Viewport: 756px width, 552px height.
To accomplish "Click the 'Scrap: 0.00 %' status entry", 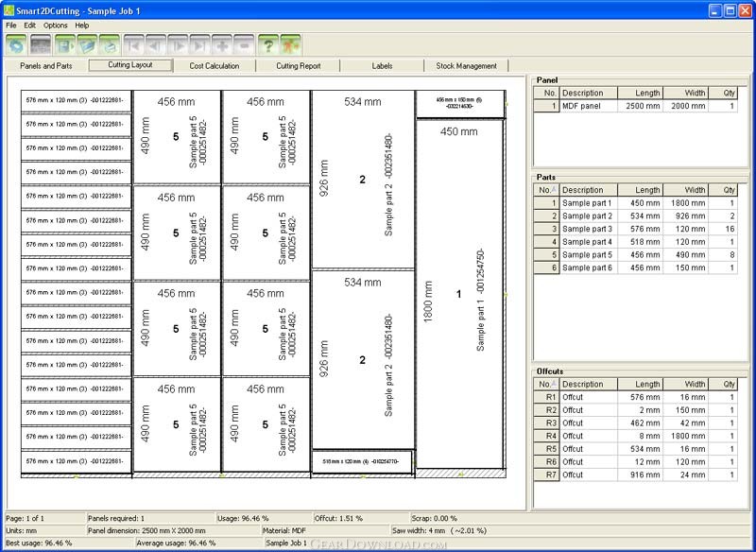I will tap(434, 519).
